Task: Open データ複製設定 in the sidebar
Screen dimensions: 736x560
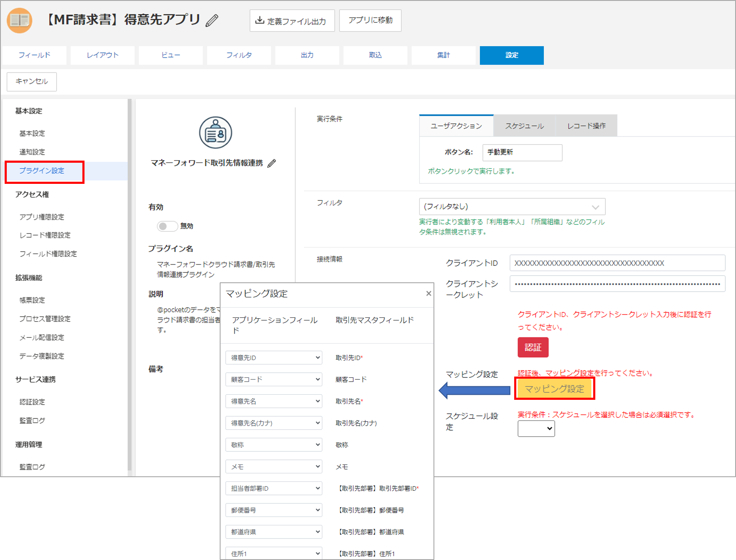Action: 42,356
